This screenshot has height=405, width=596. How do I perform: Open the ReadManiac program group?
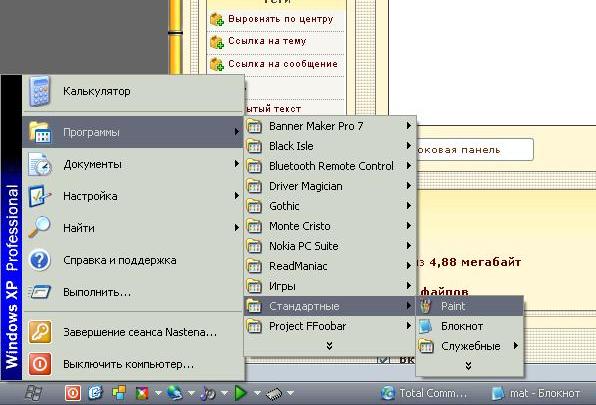[330, 266]
